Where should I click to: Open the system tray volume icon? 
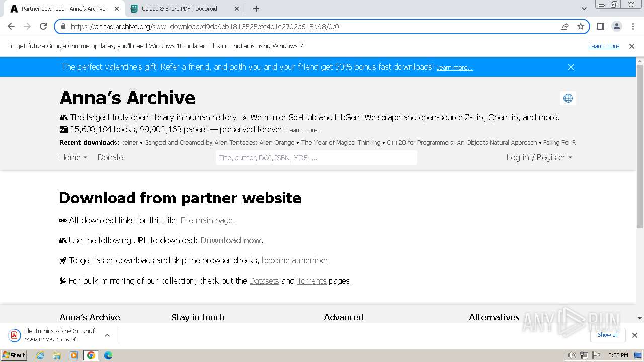[572, 355]
